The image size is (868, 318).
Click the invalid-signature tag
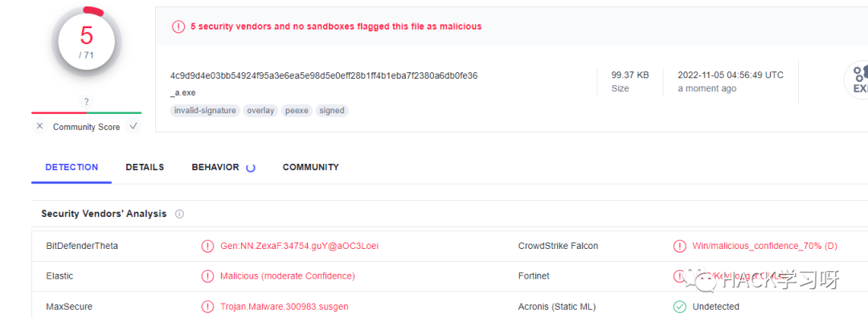pyautogui.click(x=206, y=111)
